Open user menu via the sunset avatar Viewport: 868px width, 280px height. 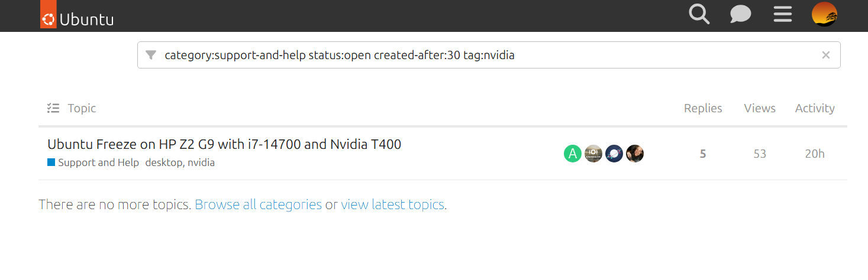(x=824, y=14)
